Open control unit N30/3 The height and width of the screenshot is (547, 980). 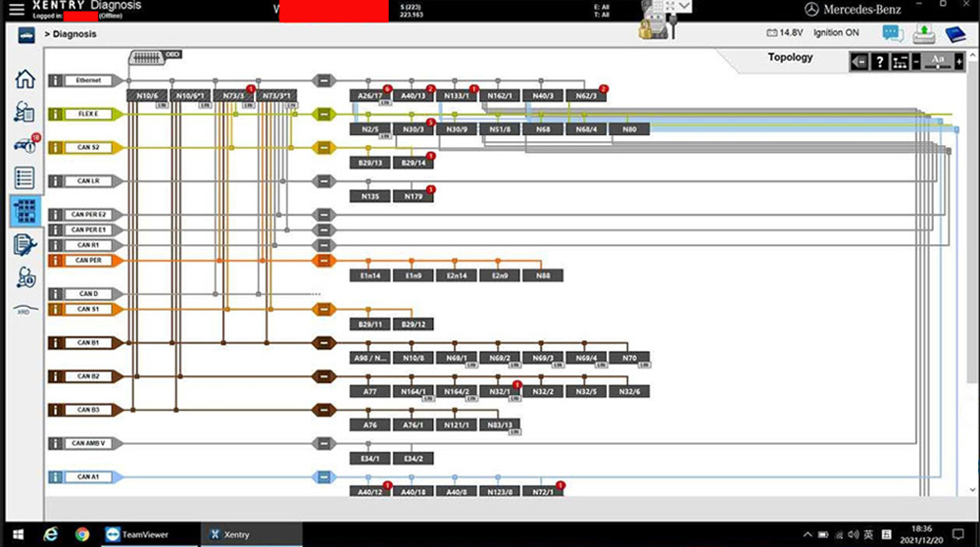[414, 129]
